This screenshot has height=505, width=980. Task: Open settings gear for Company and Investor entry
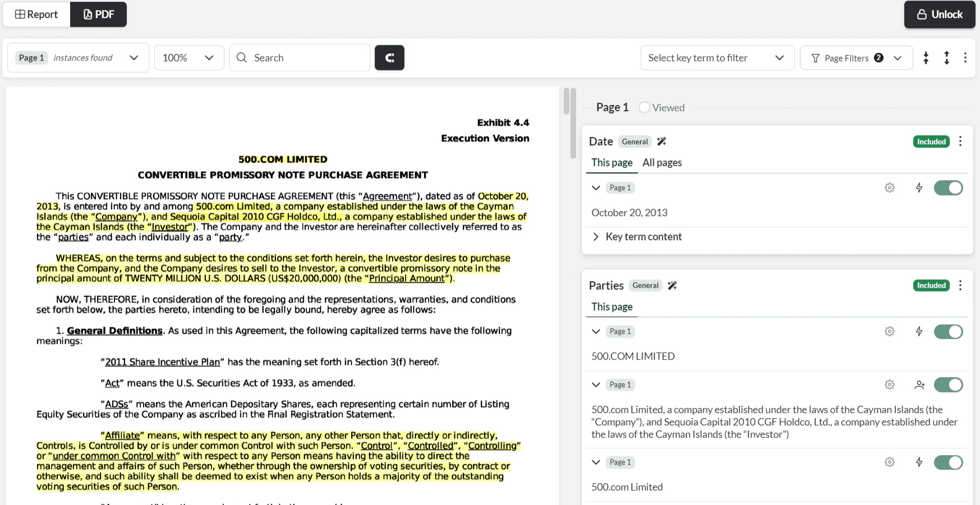[890, 385]
